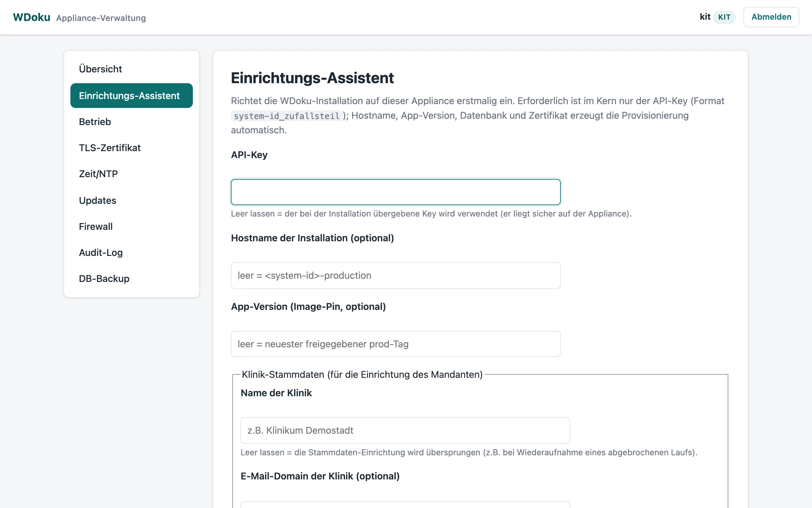Click the Name der Klinik field
The image size is (812, 508).
tap(405, 431)
